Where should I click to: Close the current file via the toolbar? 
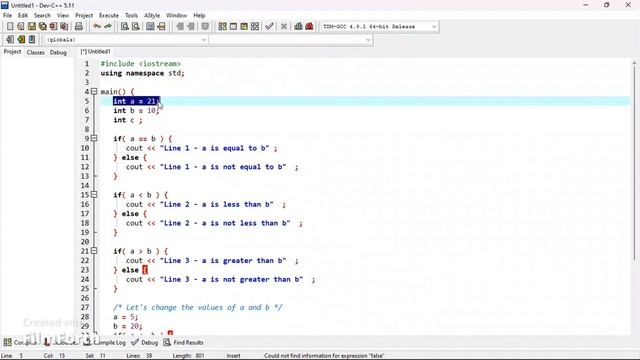point(53,27)
